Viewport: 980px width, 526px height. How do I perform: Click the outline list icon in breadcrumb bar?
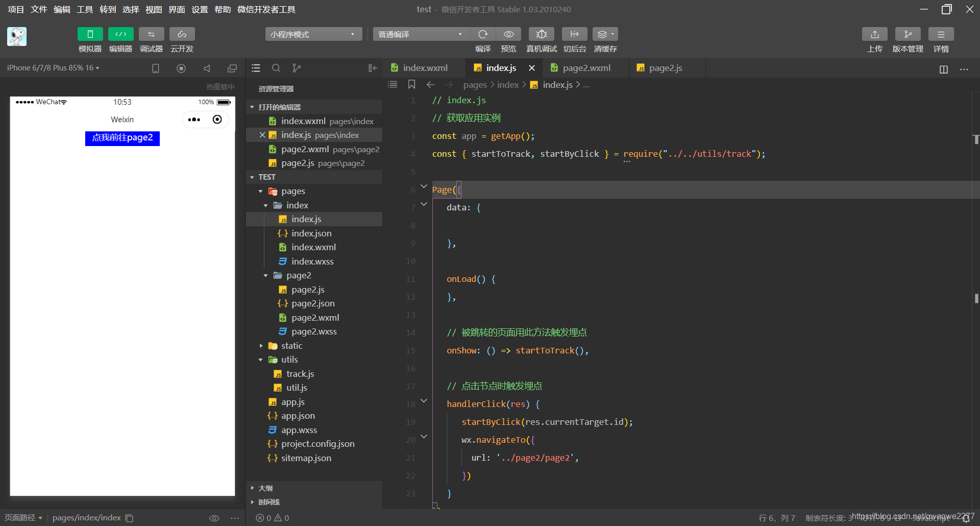(393, 84)
